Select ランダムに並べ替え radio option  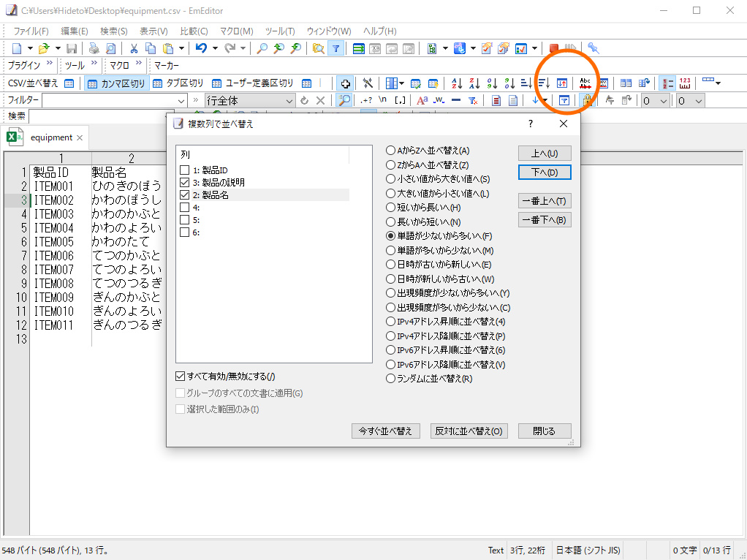coord(390,379)
